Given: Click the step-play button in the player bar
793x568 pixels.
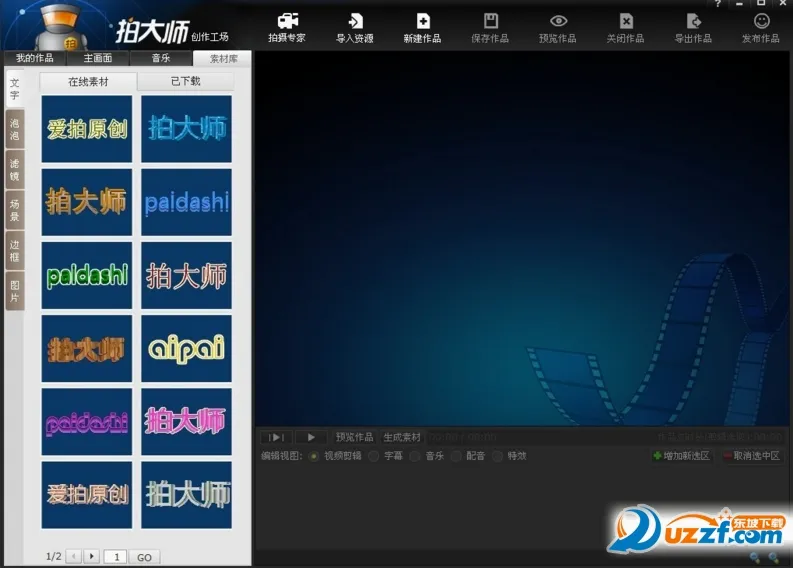Looking at the screenshot, I should [x=276, y=437].
